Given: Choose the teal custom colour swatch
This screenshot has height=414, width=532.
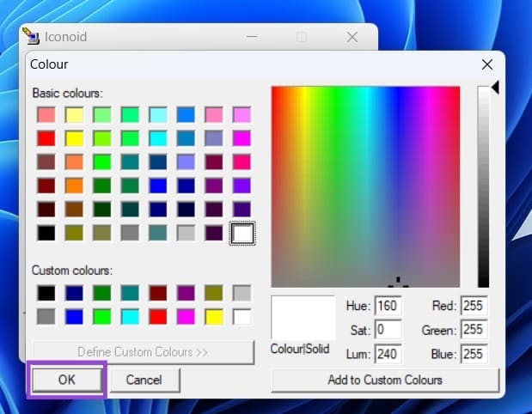Looking at the screenshot, I should [130, 293].
